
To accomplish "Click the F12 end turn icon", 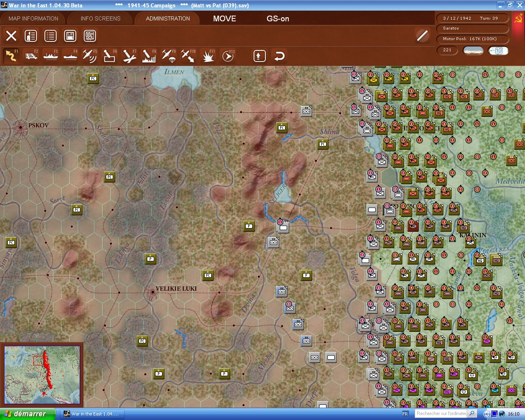I will click(x=228, y=56).
